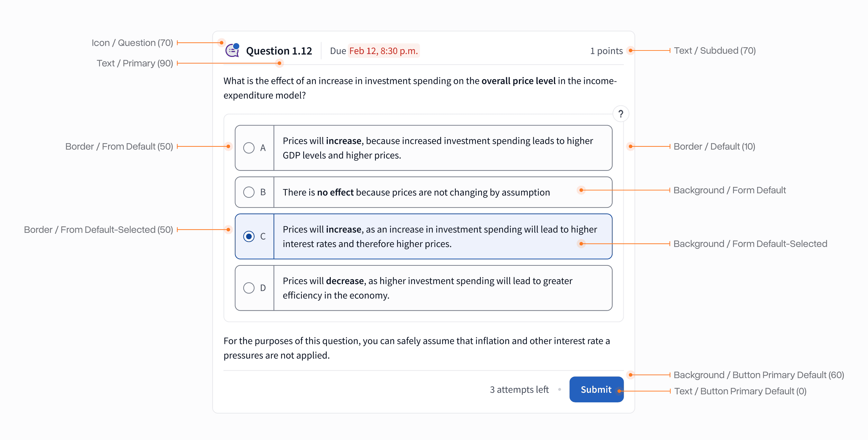Select answer option B about no effect

[x=249, y=192]
